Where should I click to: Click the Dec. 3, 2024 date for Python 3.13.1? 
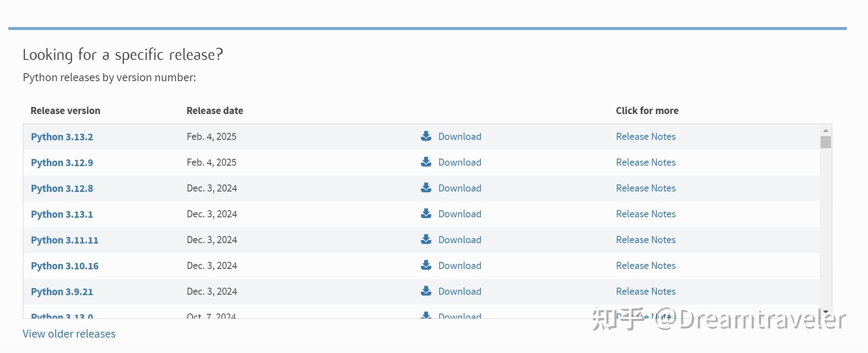click(x=212, y=214)
